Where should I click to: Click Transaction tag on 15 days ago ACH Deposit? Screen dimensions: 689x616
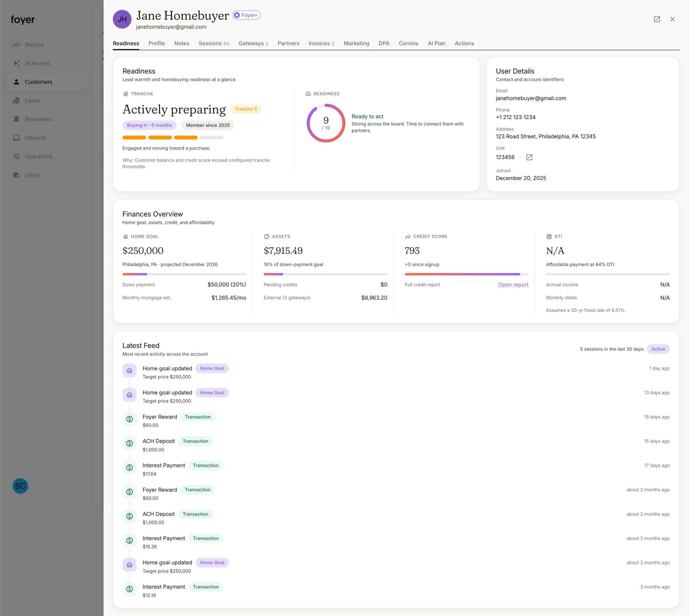pyautogui.click(x=195, y=441)
